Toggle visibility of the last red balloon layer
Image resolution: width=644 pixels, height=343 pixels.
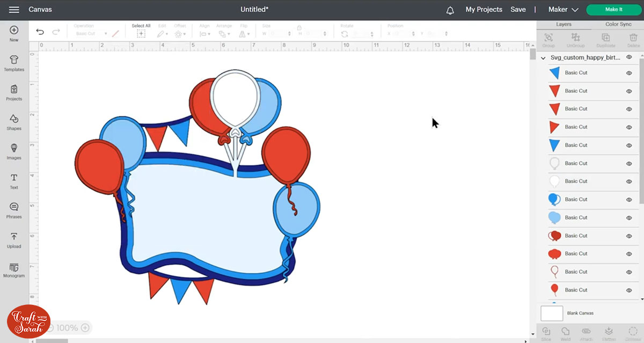coord(629,290)
